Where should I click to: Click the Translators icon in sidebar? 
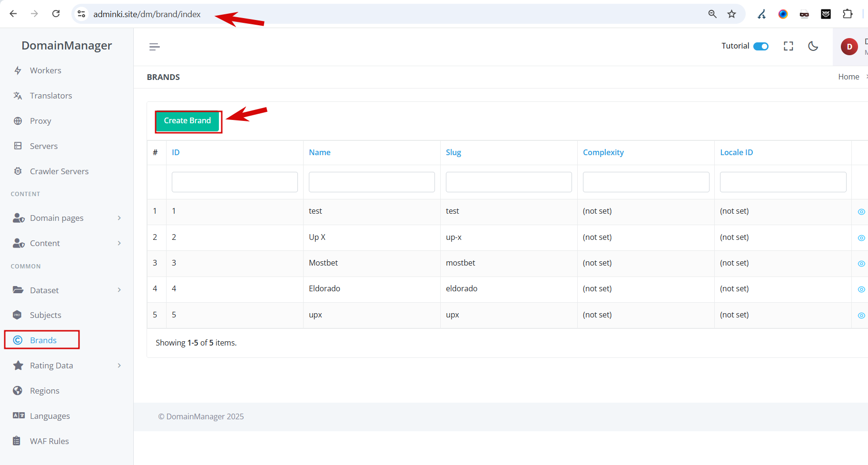[x=18, y=96]
